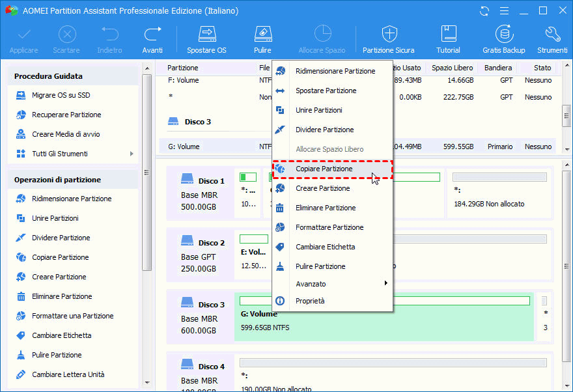Click the Bandiera column header
573x392 pixels.
[498, 68]
